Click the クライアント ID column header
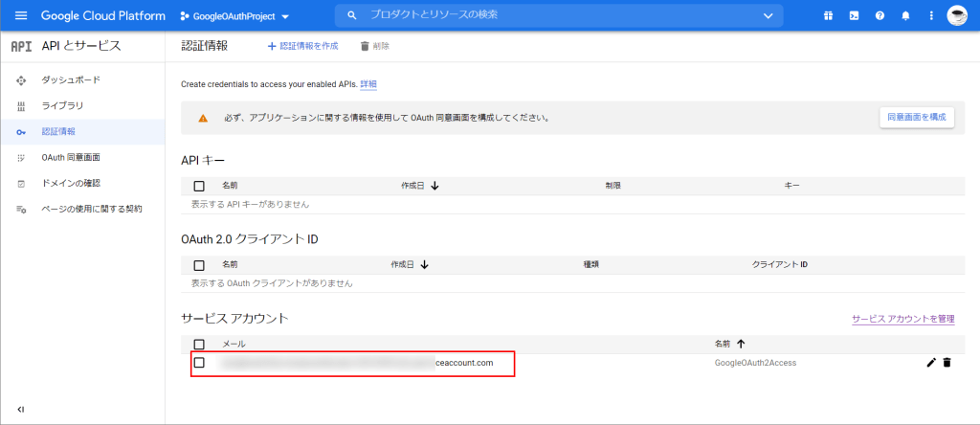The image size is (980, 425). (x=780, y=264)
